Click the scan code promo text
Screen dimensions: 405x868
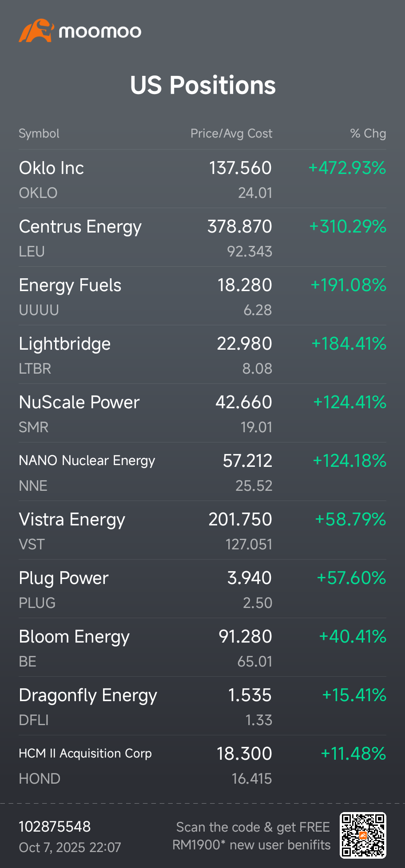(252, 836)
